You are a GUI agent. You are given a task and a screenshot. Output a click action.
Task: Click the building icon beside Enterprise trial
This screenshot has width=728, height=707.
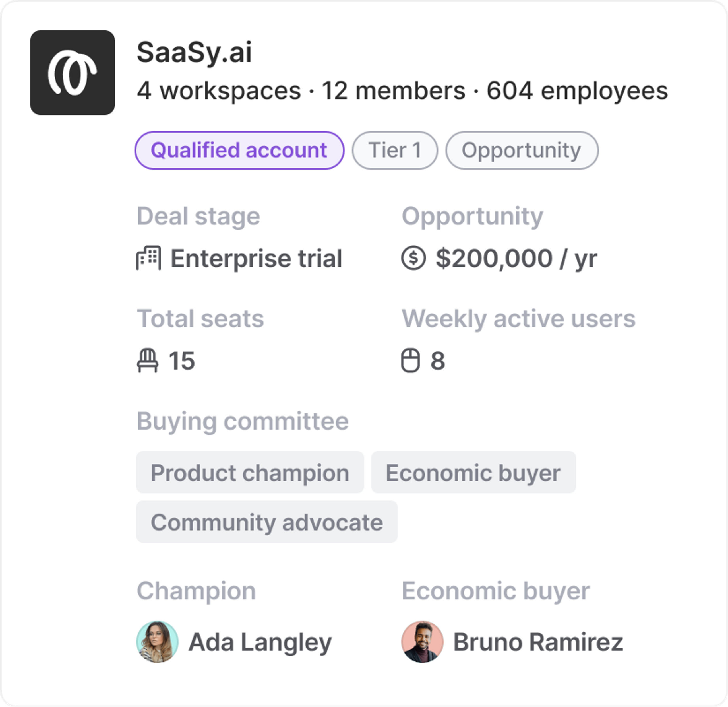pos(148,258)
